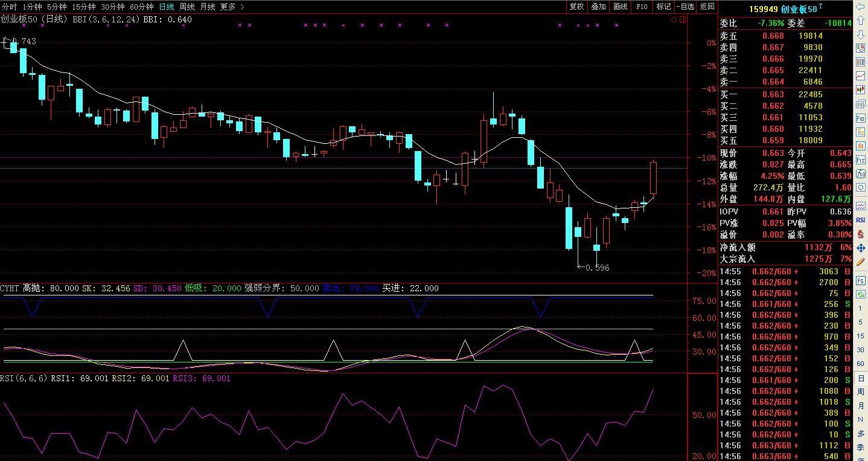Switch to 15-minute period in sidebar
This screenshot has width=868, height=461.
[x=861, y=336]
